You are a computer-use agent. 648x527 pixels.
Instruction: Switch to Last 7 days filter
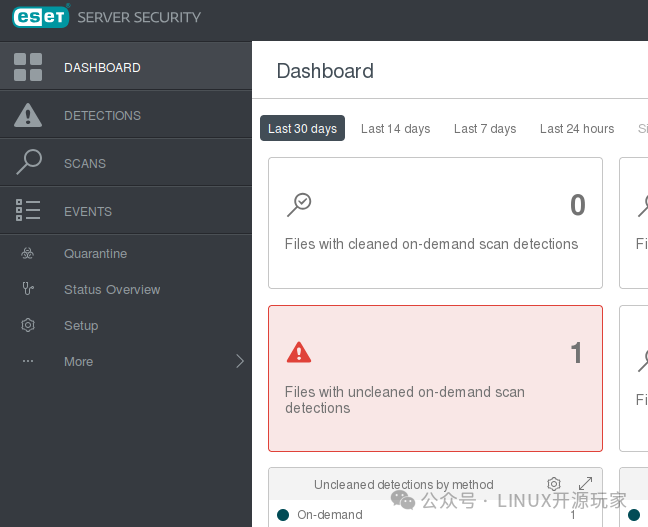pos(485,128)
